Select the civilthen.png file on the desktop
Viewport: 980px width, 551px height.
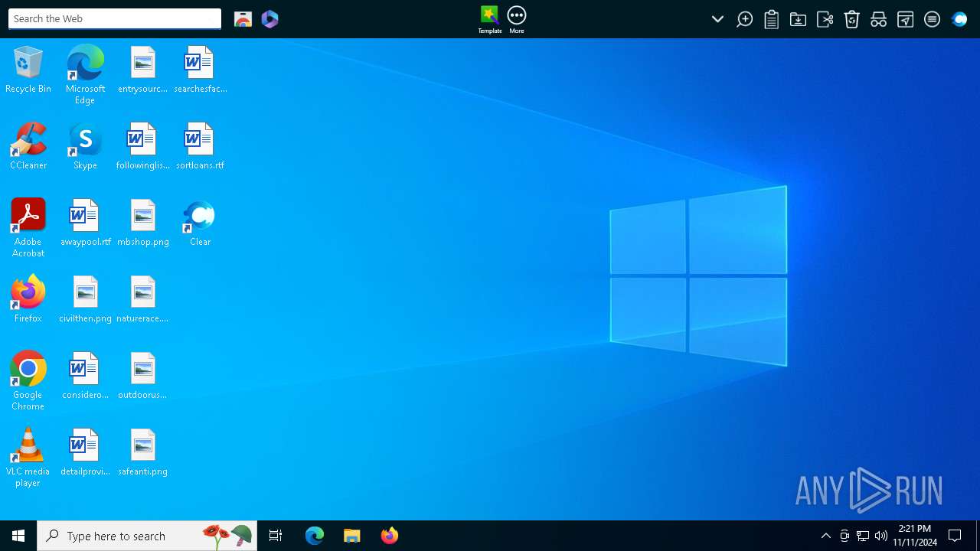pyautogui.click(x=85, y=298)
